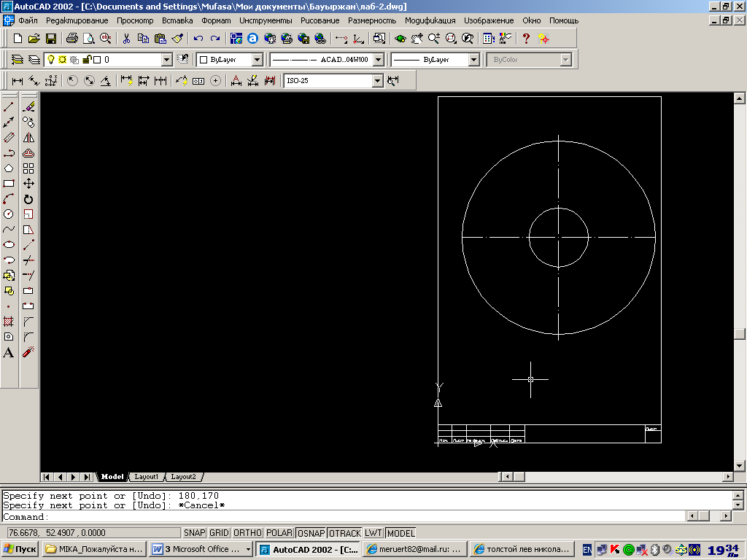Open the linetype ACAD dropdown

[379, 60]
